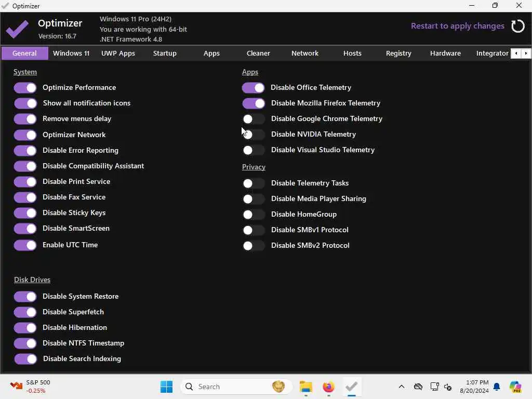The image size is (532, 399).
Task: Enable Disable NVIDIA Telemetry
Action: tap(254, 135)
